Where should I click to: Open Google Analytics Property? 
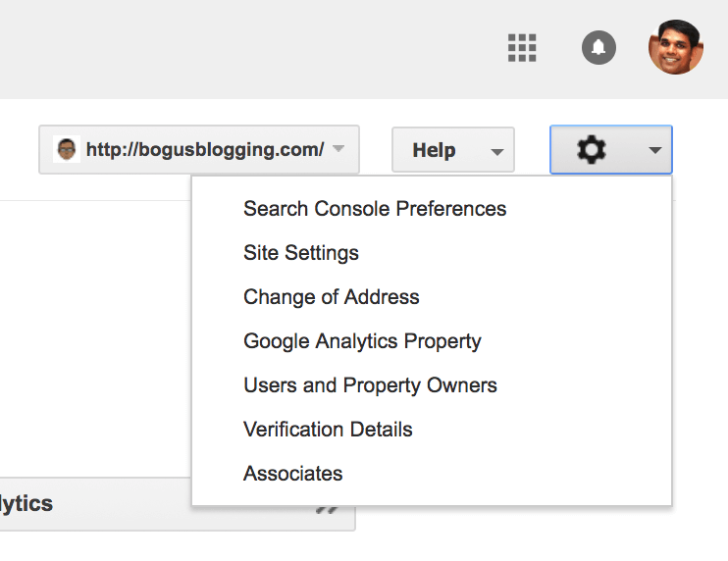(362, 341)
